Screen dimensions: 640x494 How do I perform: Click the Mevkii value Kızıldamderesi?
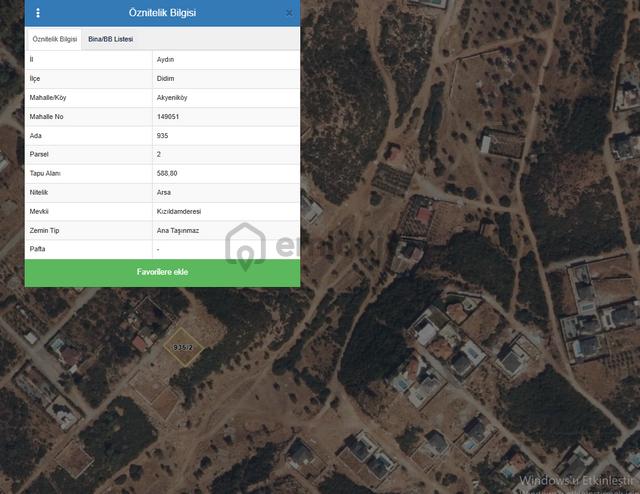pos(179,211)
